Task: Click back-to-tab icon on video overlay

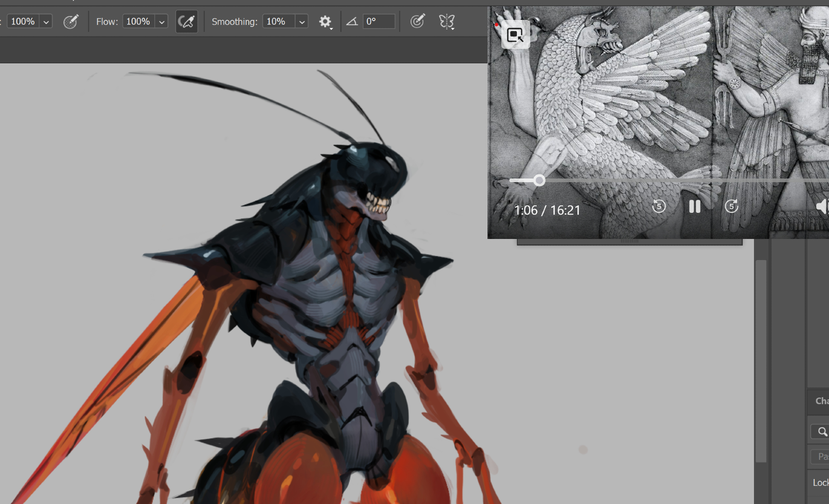Action: (515, 35)
